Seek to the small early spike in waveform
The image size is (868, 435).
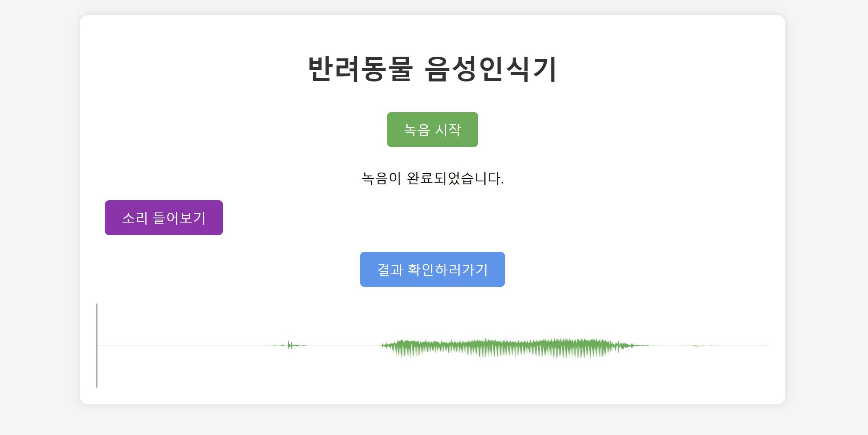pyautogui.click(x=289, y=345)
